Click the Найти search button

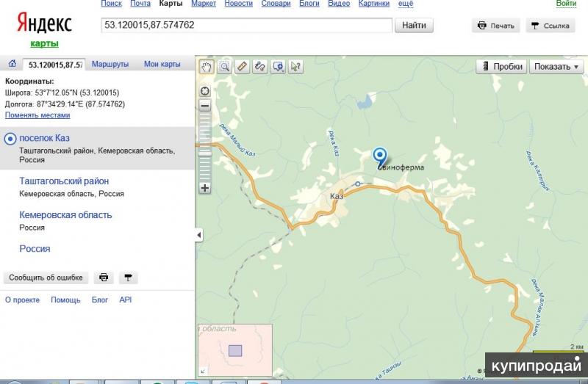tap(414, 25)
